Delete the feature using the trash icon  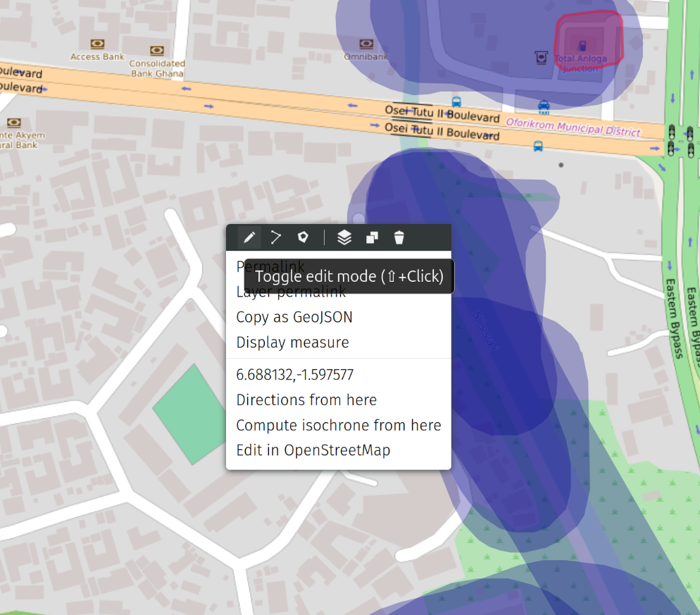coord(399,237)
